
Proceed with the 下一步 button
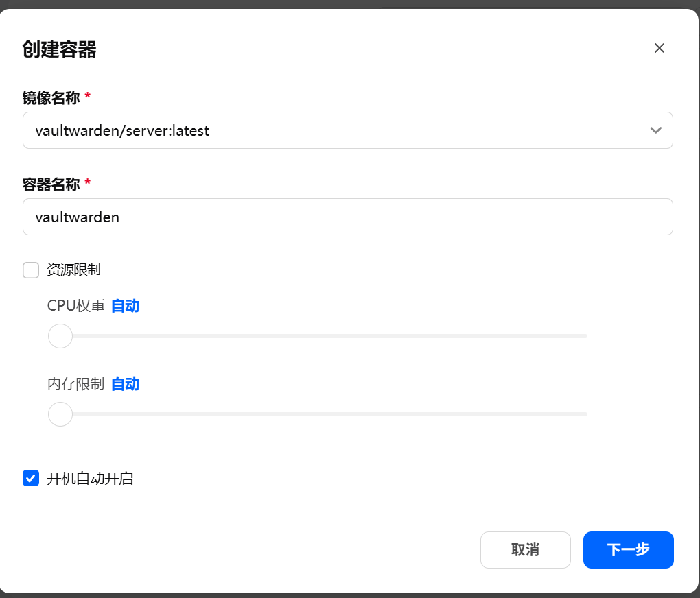[x=628, y=550]
